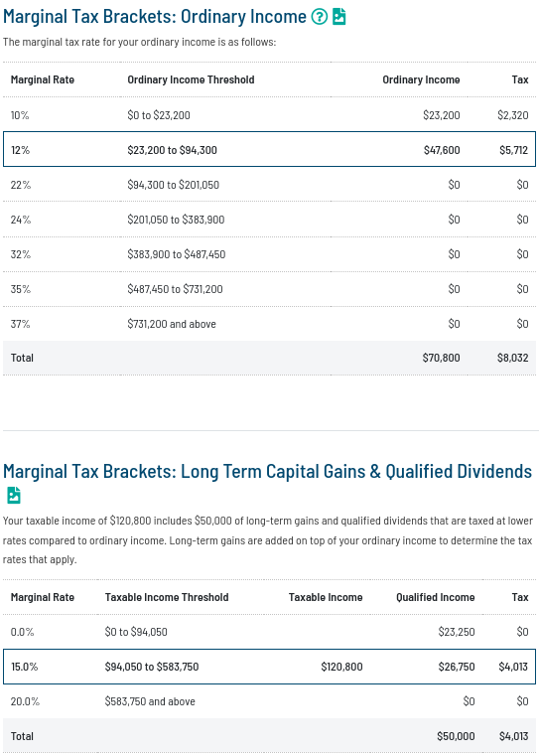The image size is (539, 756).
Task: Select the highlighted 12% marginal rate row
Action: click(x=269, y=149)
